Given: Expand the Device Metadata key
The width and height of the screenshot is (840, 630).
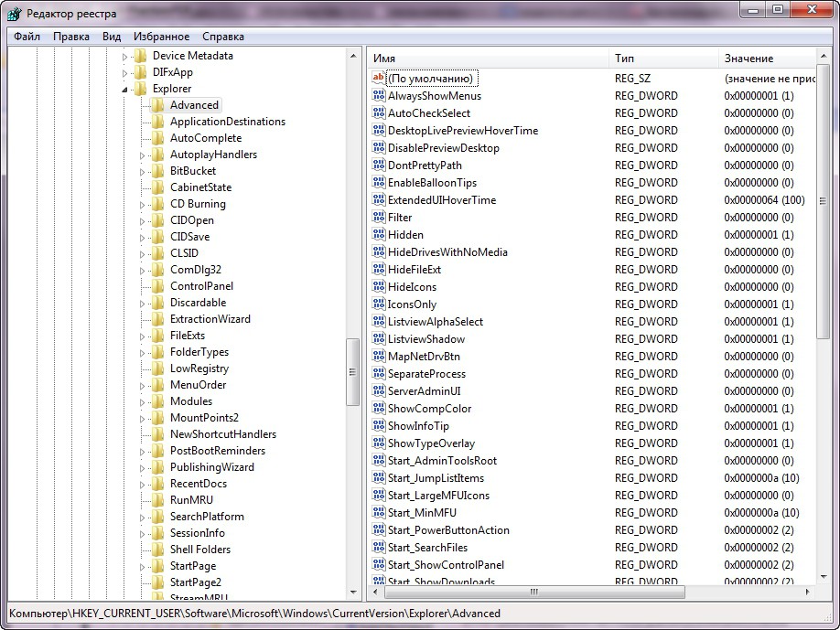Looking at the screenshot, I should [x=125, y=57].
